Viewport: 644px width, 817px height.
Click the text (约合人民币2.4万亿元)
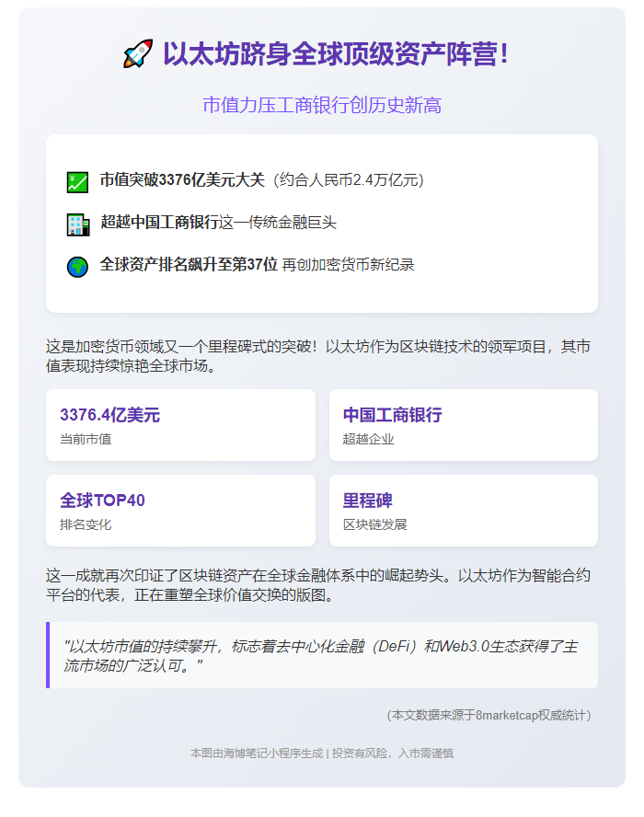(x=349, y=180)
